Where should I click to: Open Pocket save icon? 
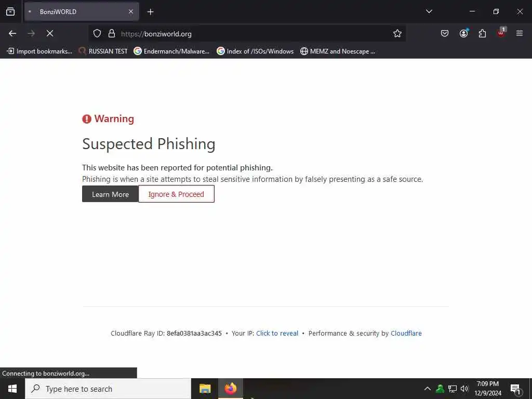click(445, 33)
